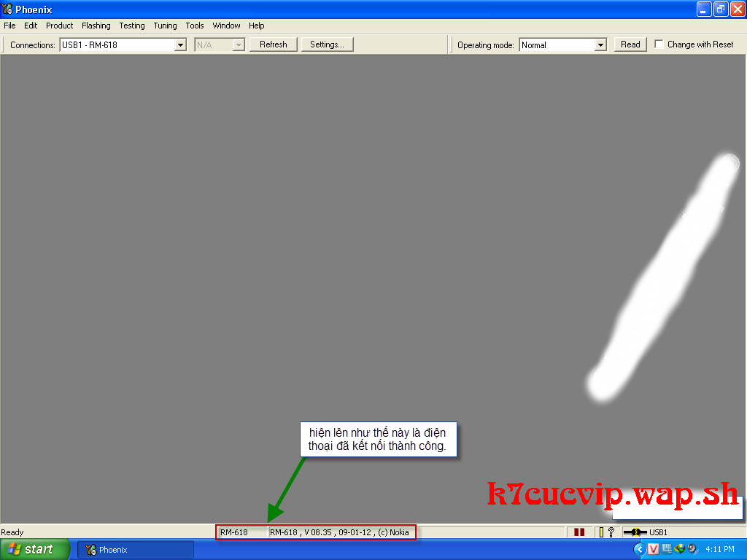Click the Phoenix title bar application icon

[x=8, y=9]
